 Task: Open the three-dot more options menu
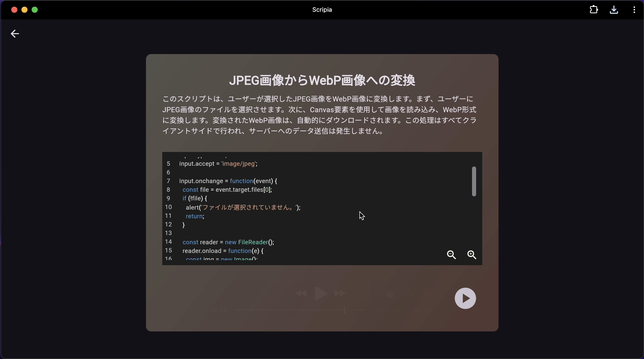[634, 10]
